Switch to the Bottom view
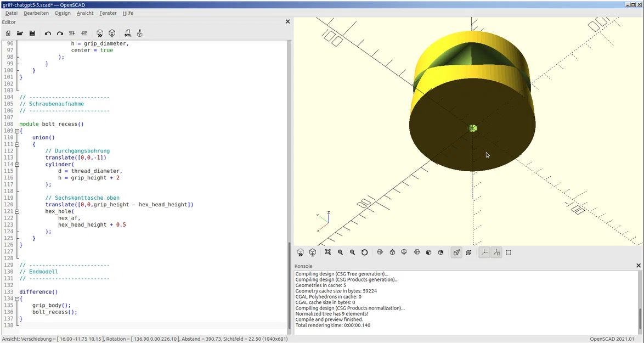The height and width of the screenshot is (343, 644). [x=404, y=252]
